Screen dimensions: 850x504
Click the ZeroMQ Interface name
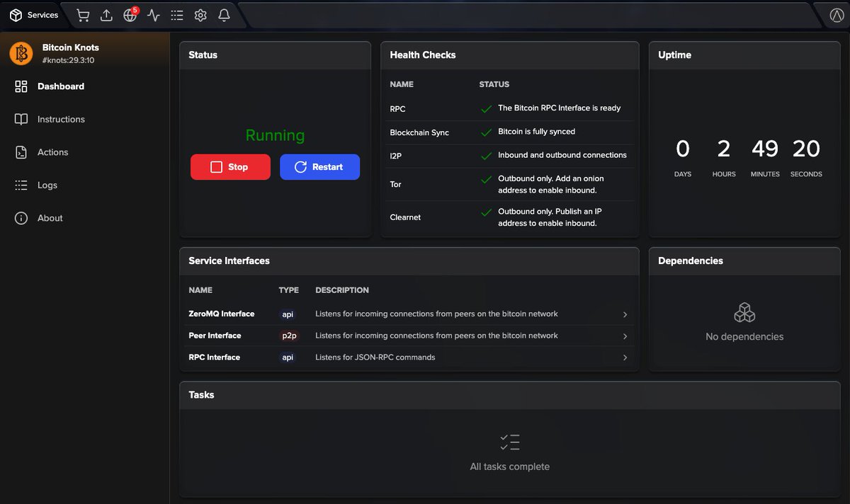pos(221,314)
